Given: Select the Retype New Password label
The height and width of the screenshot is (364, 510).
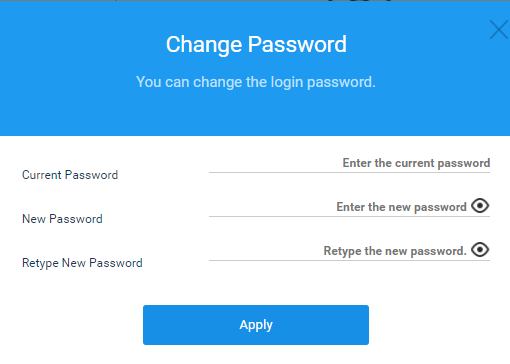Looking at the screenshot, I should click(82, 263).
